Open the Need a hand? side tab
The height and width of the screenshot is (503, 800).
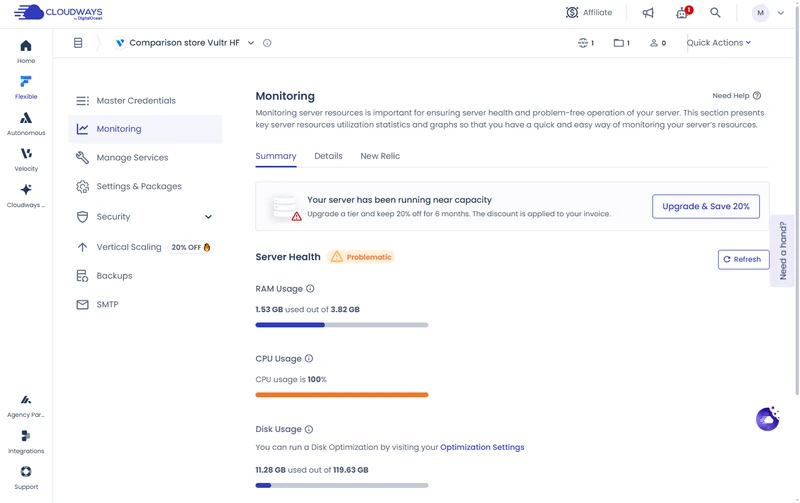(783, 250)
